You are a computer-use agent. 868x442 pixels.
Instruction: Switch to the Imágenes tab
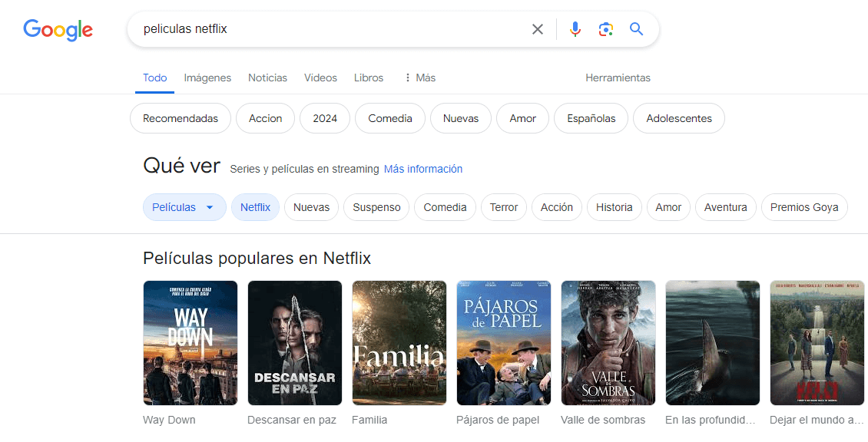pyautogui.click(x=207, y=78)
